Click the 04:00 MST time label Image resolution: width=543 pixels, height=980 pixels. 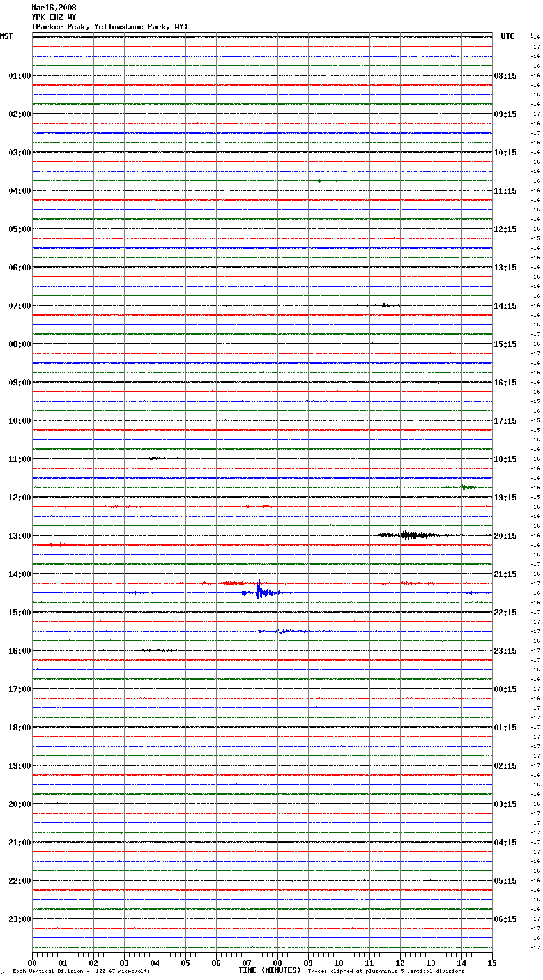click(20, 191)
